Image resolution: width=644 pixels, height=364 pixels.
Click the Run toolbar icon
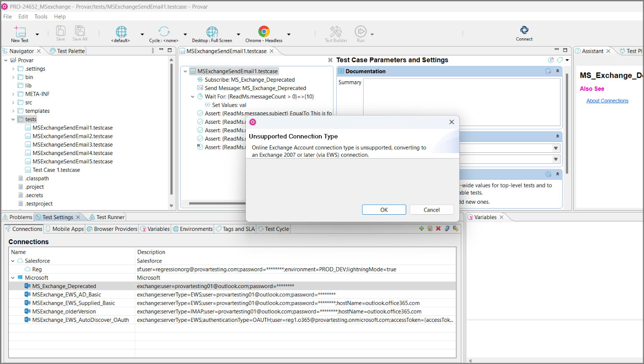(360, 31)
